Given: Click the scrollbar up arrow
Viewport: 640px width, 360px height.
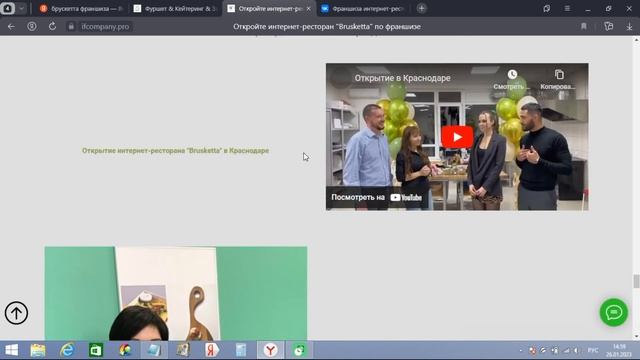Looking at the screenshot, I should point(636,40).
